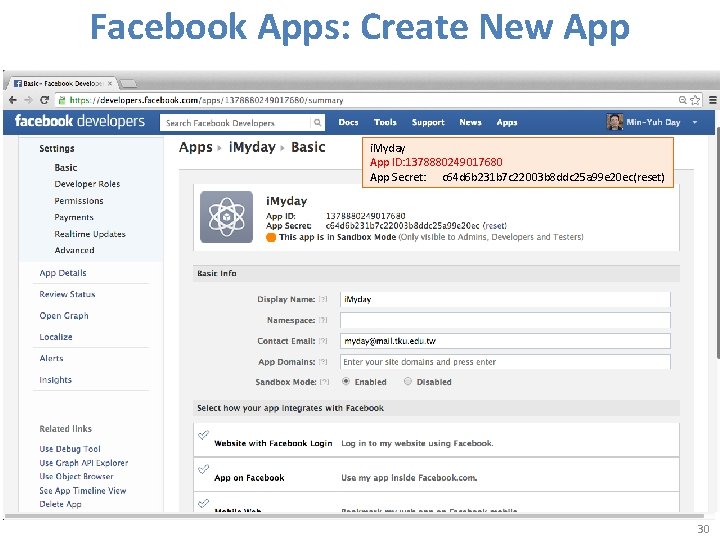Expand the Website with Facebook Login option

coord(436,439)
